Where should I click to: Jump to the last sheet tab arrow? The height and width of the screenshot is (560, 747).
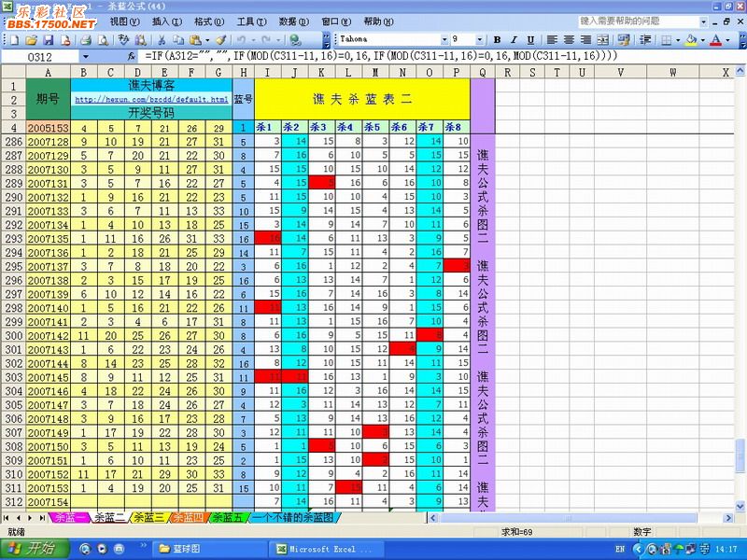pos(42,518)
